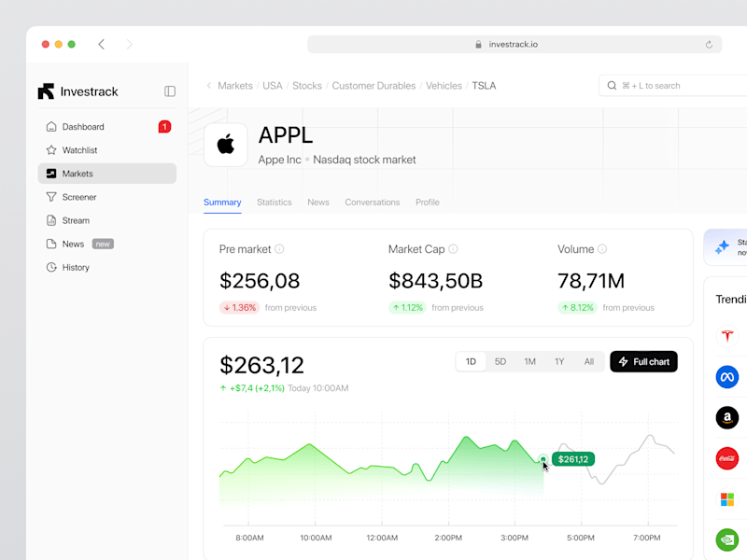The image size is (747, 560).
Task: Switch to Summary tab
Action: point(222,203)
